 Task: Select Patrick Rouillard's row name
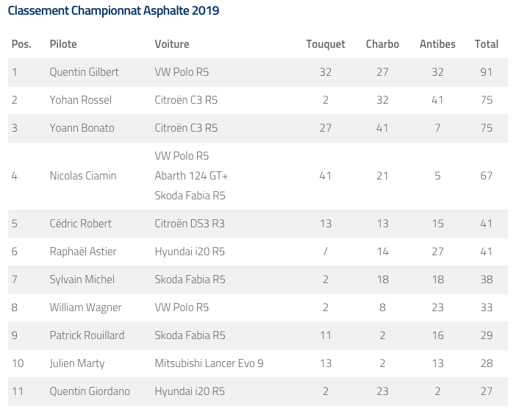[87, 335]
